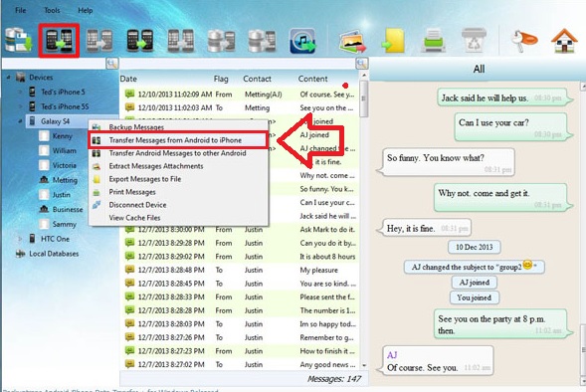Screen dimensions: 586x392
Task: Choose Export Messages to File
Action: point(178,179)
